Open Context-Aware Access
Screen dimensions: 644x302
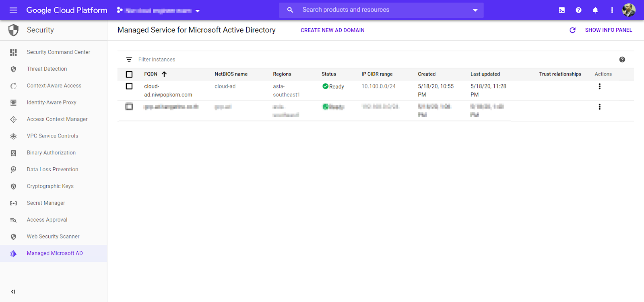(x=54, y=86)
